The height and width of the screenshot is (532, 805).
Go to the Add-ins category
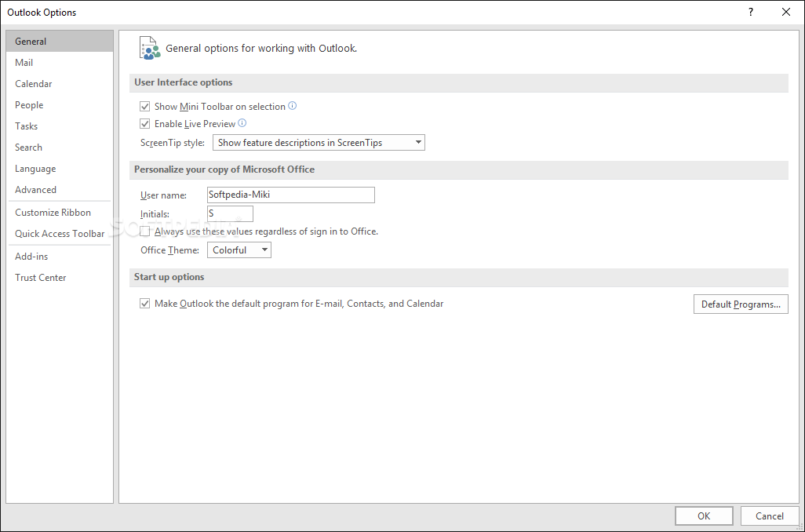click(x=60, y=257)
